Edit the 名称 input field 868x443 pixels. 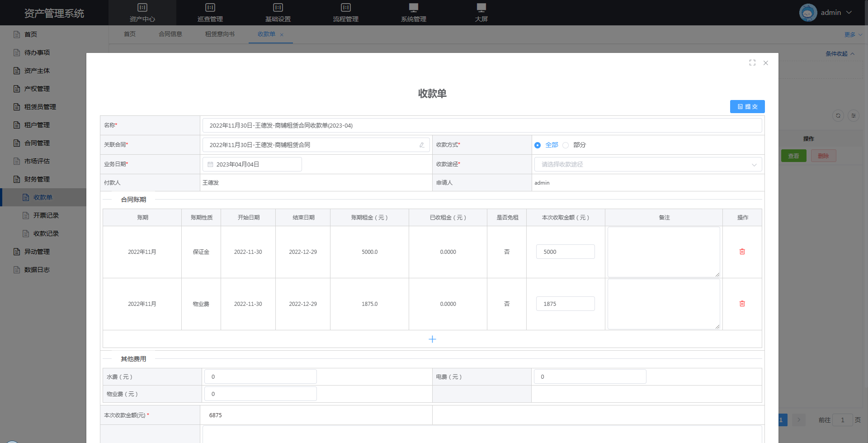point(482,125)
